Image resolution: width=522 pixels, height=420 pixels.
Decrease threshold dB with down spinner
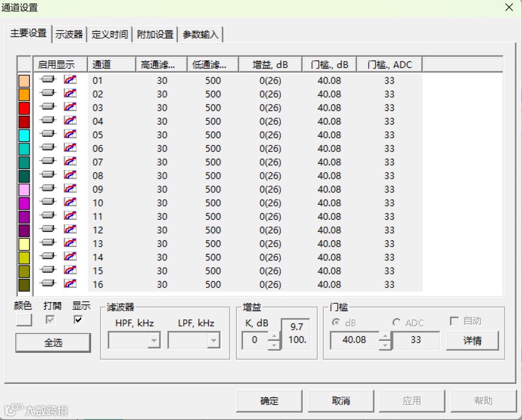385,345
